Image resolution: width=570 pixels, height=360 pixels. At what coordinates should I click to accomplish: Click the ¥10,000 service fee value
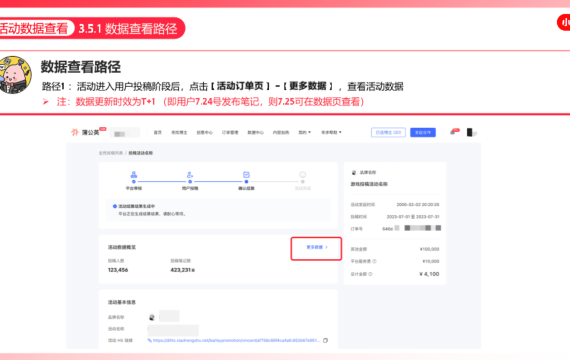431,261
